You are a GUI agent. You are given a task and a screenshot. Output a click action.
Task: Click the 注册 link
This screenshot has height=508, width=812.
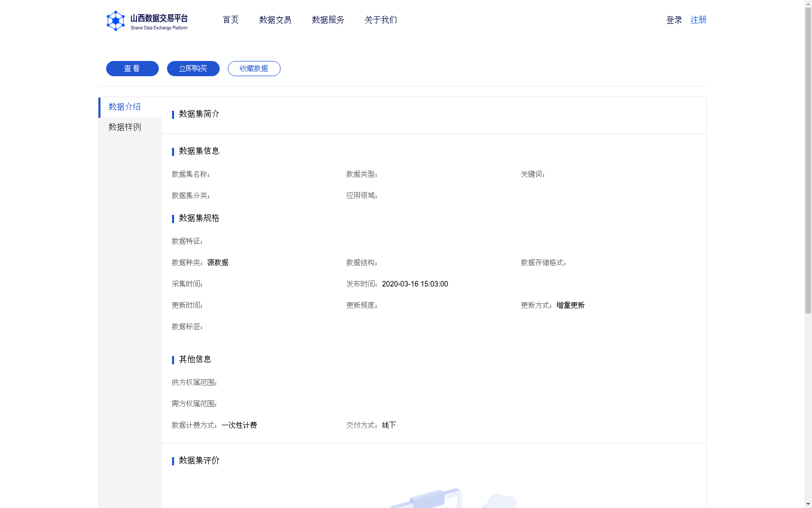coord(698,20)
